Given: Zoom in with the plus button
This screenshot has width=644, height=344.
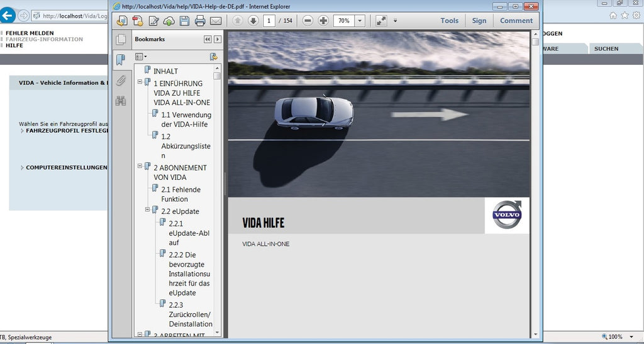Looking at the screenshot, I should point(323,21).
